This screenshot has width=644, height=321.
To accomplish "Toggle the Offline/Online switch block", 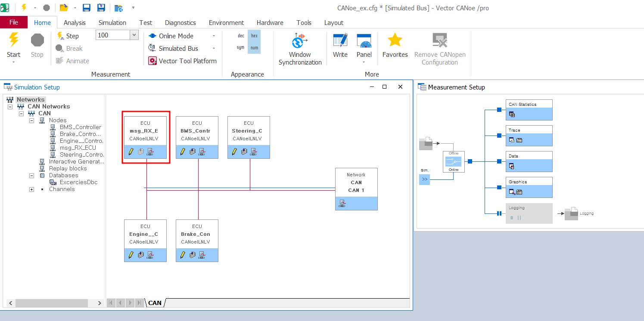I will (454, 161).
